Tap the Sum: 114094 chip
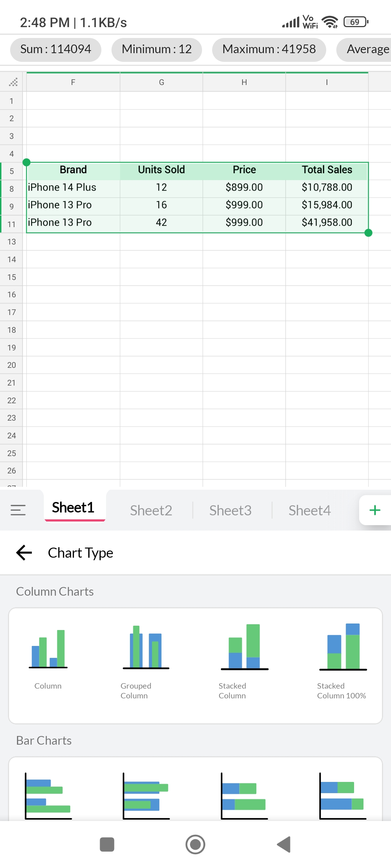 click(x=56, y=50)
